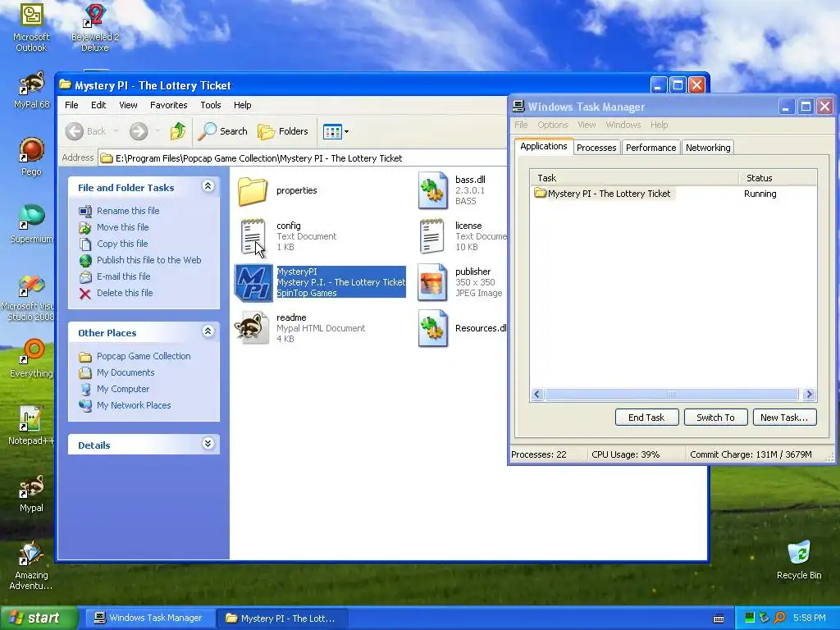Click Copy this file link
This screenshot has height=630, width=840.
(x=122, y=244)
